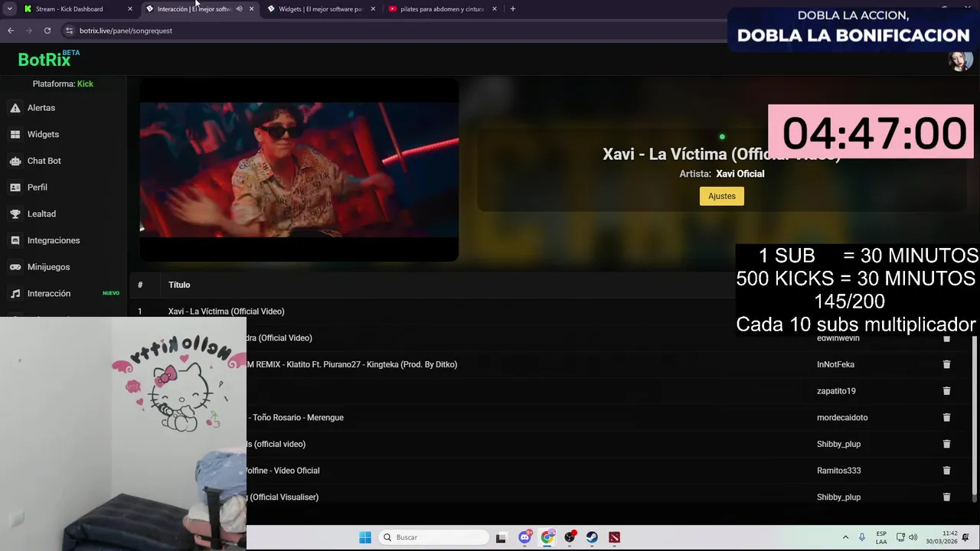Click the BotRix logo
This screenshot has width=980, height=551.
click(x=48, y=59)
